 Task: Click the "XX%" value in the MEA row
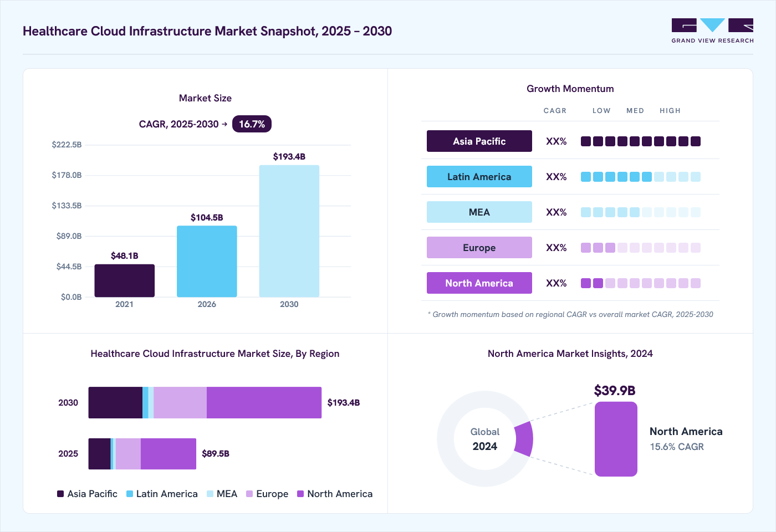pyautogui.click(x=557, y=212)
